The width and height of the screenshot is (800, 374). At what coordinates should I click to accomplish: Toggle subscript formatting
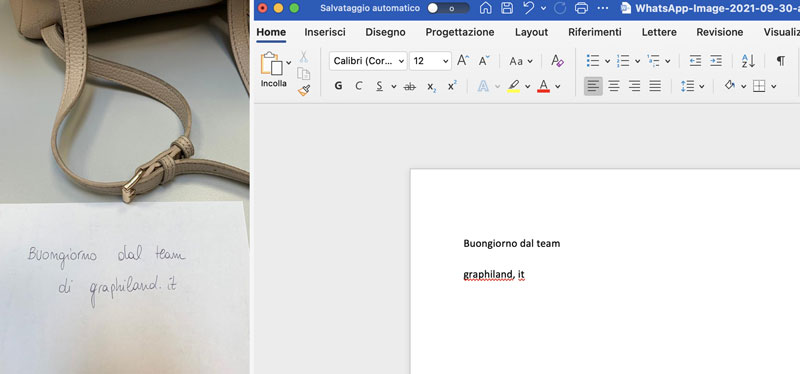pyautogui.click(x=432, y=87)
